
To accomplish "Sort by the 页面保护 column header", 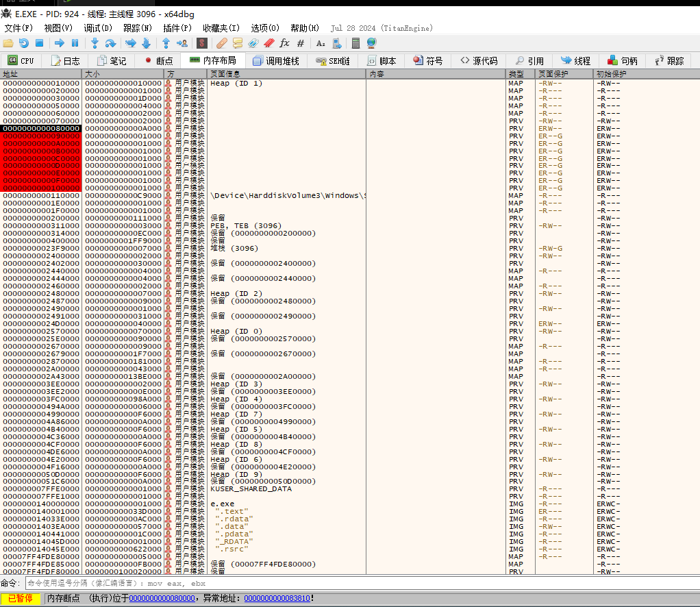I will [564, 74].
